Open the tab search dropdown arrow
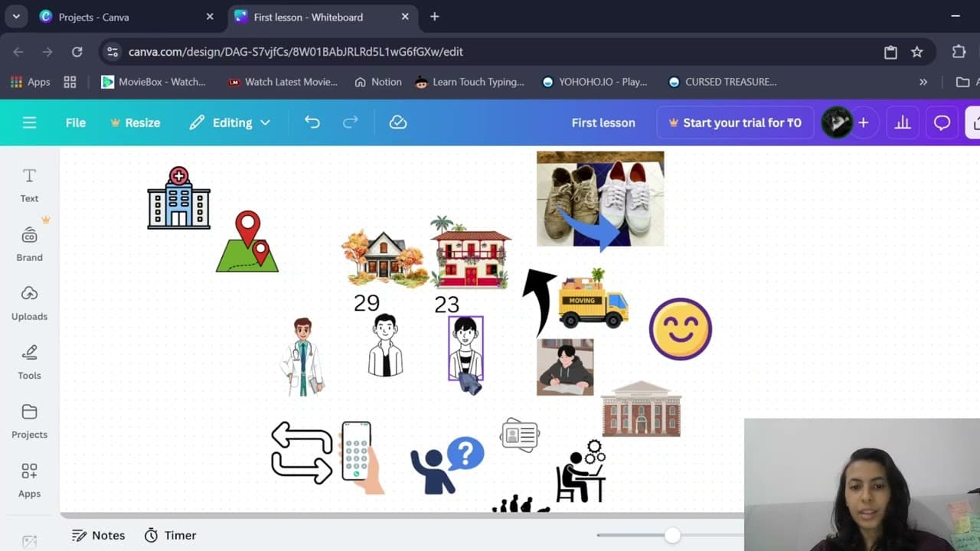The height and width of the screenshot is (551, 980). pyautogui.click(x=15, y=16)
